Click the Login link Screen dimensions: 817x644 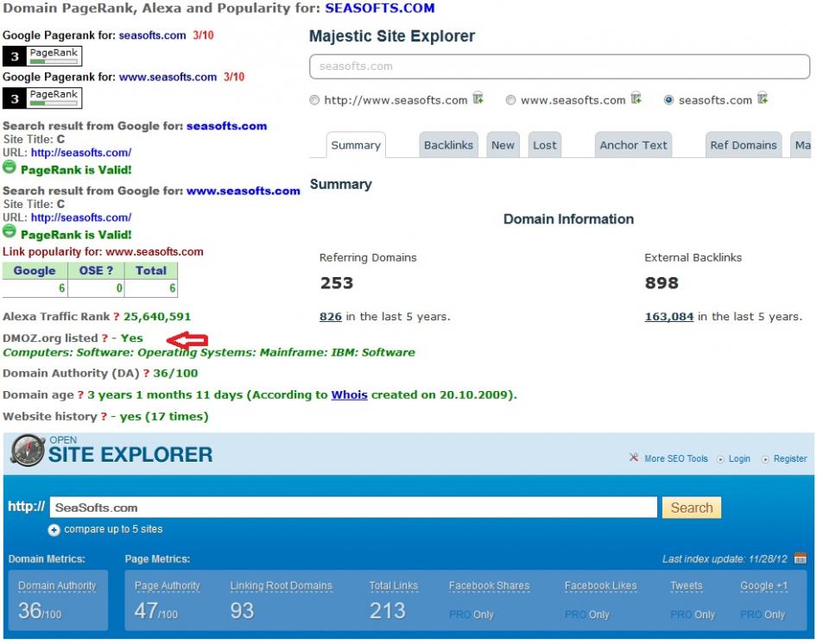point(739,458)
